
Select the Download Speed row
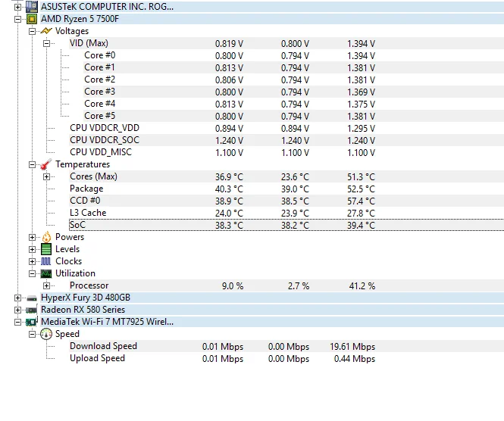click(286, 346)
